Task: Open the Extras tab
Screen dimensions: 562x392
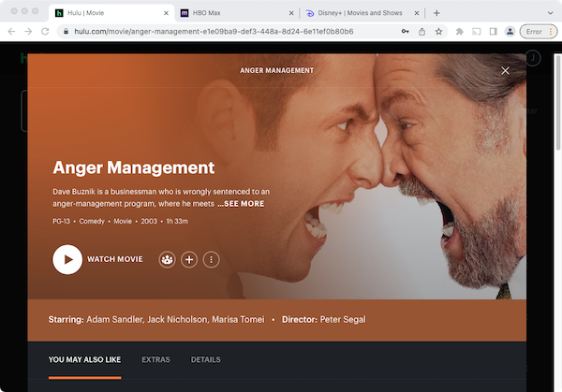Action: (155, 360)
